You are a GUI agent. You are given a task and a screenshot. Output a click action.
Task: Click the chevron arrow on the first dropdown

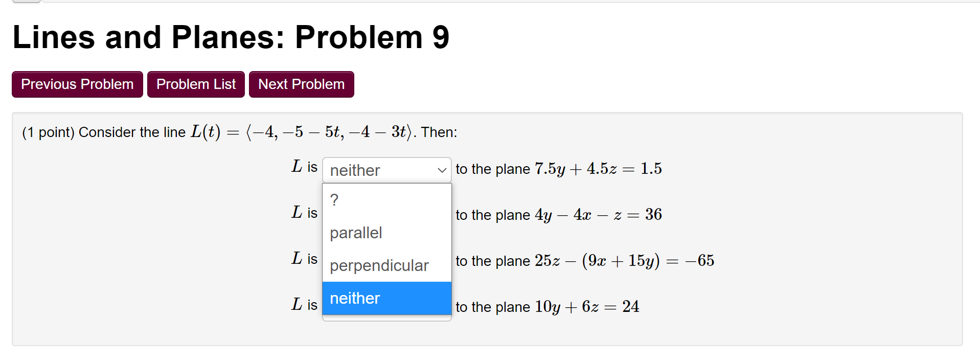pos(441,170)
